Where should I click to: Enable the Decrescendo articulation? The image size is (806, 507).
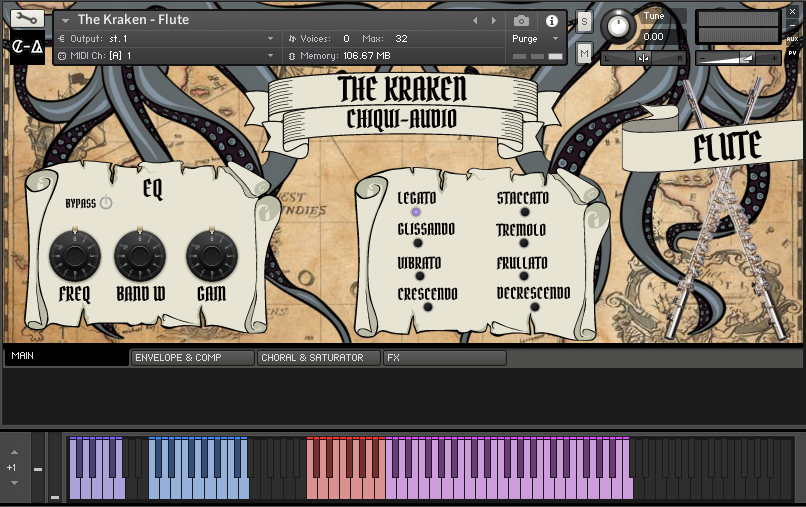tap(535, 307)
